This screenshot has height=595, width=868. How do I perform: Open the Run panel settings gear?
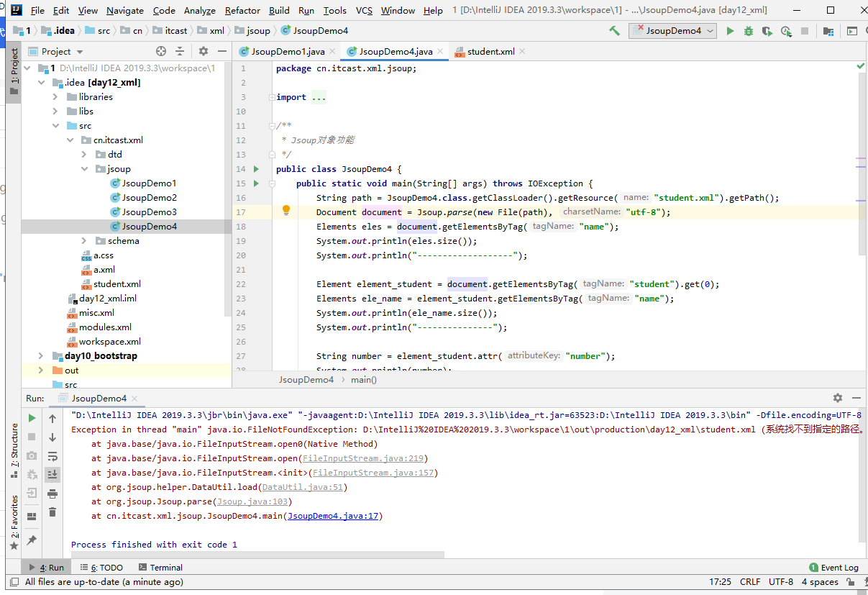[x=838, y=398]
